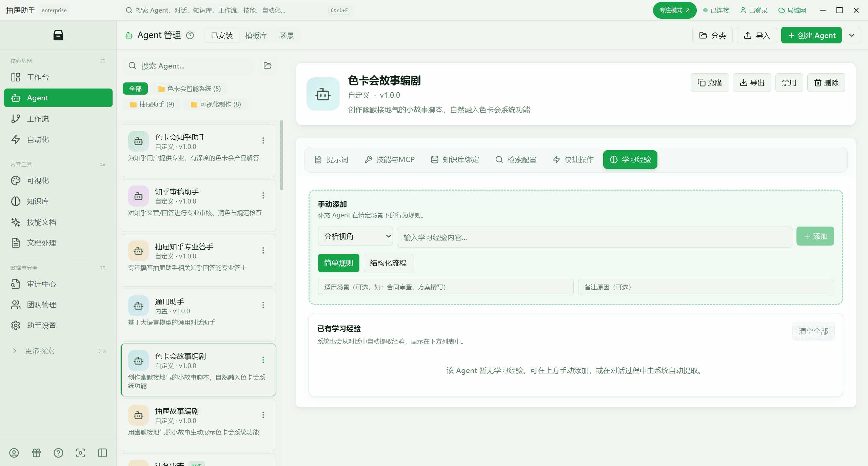The height and width of the screenshot is (466, 868).
Task: Click the 局域网 network status
Action: click(792, 10)
